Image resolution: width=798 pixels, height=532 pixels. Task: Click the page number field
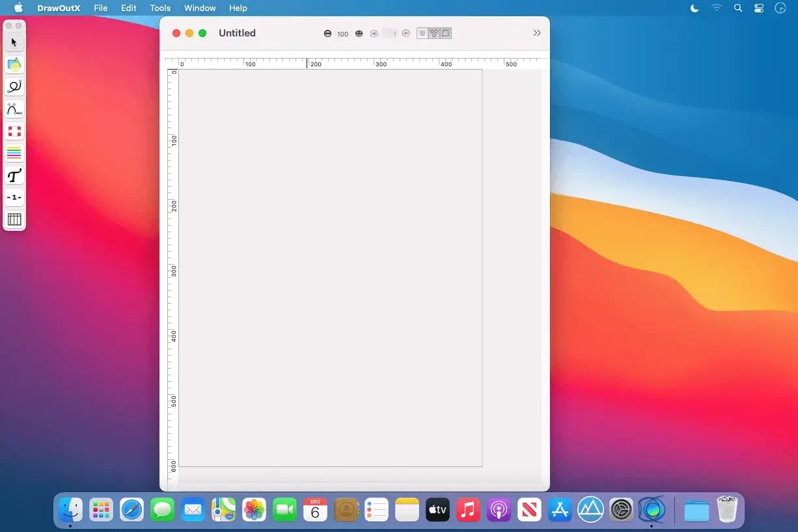(x=390, y=34)
